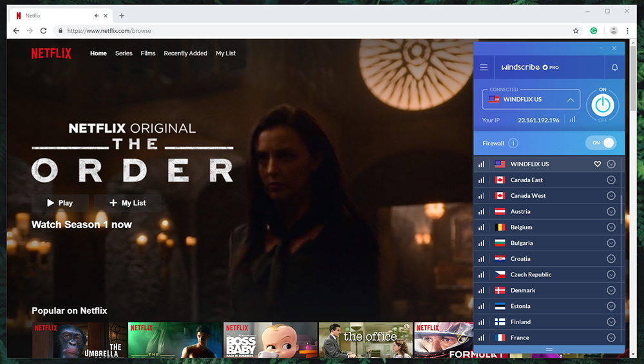Connect to France location
Viewport: 644px width, 364px height.
click(x=547, y=338)
